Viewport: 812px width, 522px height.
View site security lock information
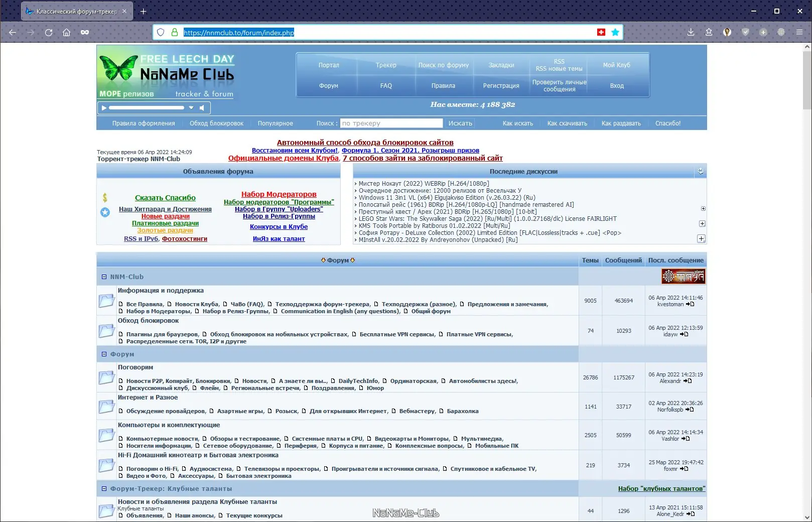coord(175,32)
